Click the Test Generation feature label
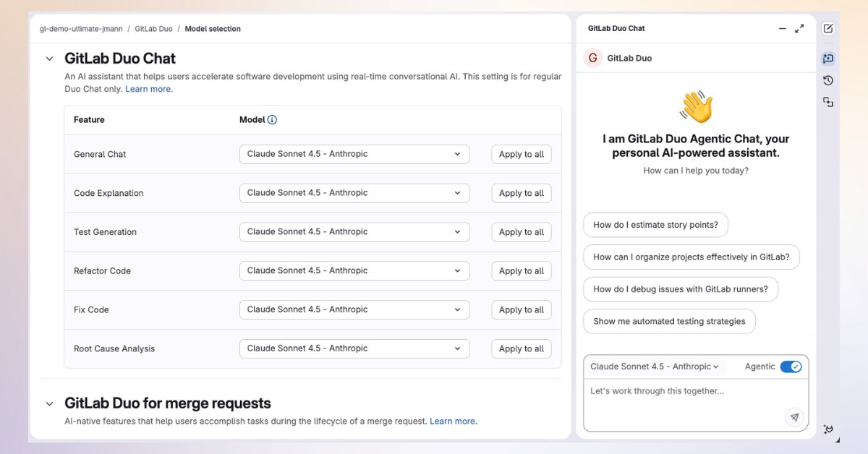Viewport: 868px width, 454px height. pyautogui.click(x=105, y=232)
